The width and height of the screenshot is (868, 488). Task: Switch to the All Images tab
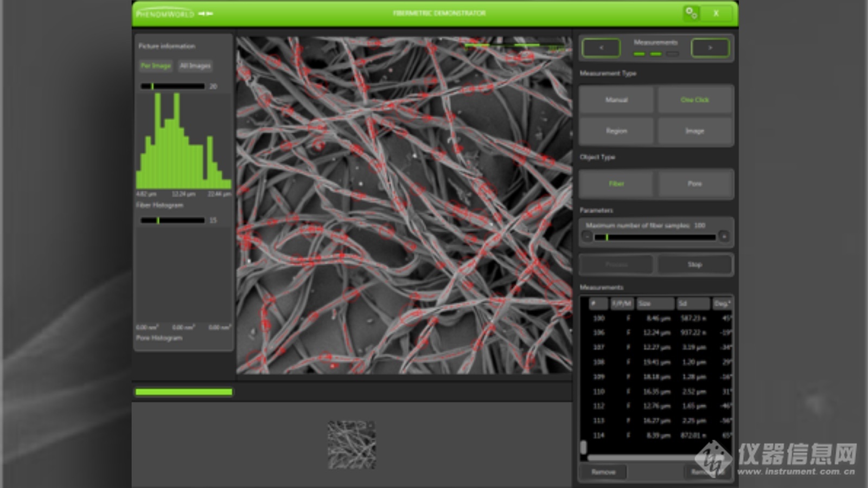click(195, 66)
